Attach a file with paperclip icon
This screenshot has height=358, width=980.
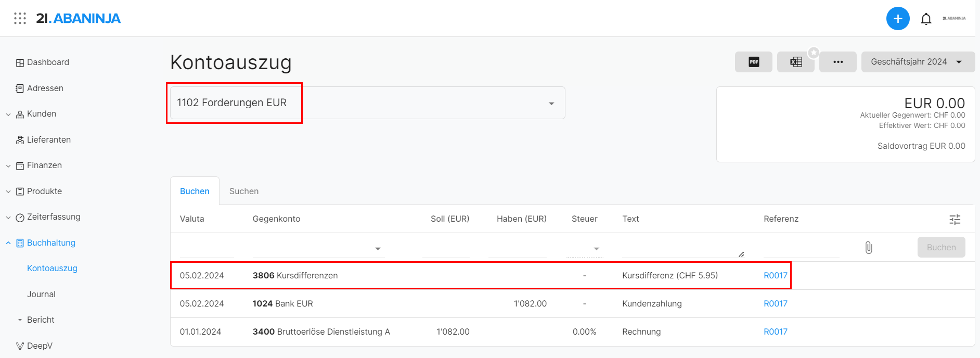click(869, 248)
